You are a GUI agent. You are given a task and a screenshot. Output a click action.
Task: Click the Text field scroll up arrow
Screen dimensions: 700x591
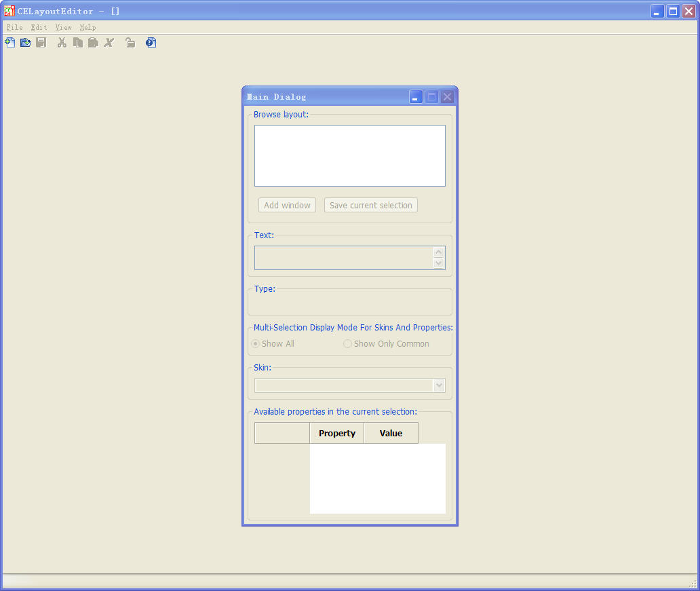point(438,252)
